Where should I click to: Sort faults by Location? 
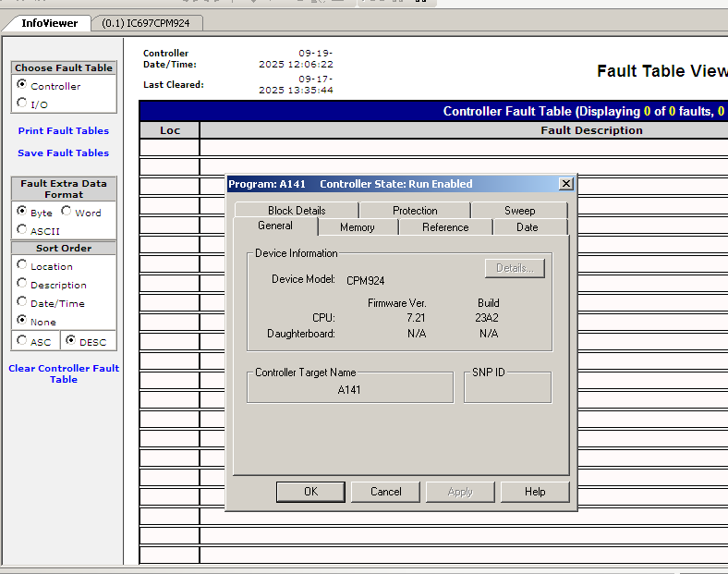[22, 265]
